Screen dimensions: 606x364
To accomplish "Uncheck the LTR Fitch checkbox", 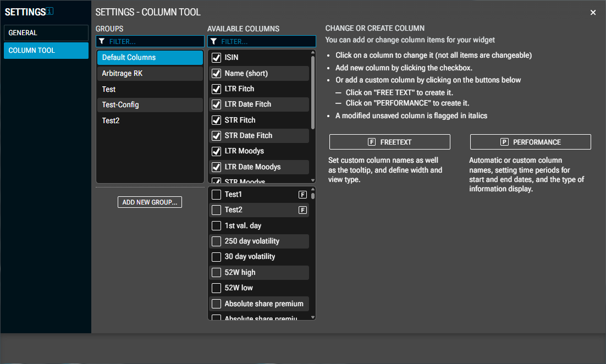I will click(x=217, y=89).
